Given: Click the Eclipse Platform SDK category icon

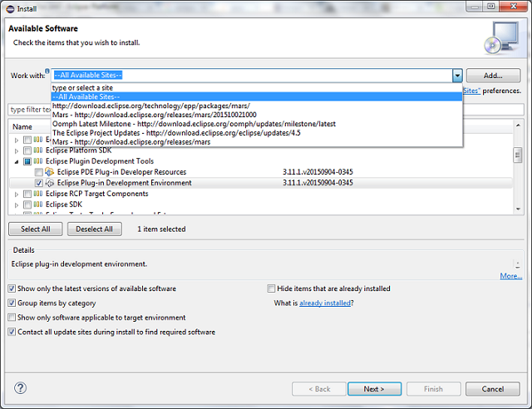Looking at the screenshot, I should tap(38, 150).
